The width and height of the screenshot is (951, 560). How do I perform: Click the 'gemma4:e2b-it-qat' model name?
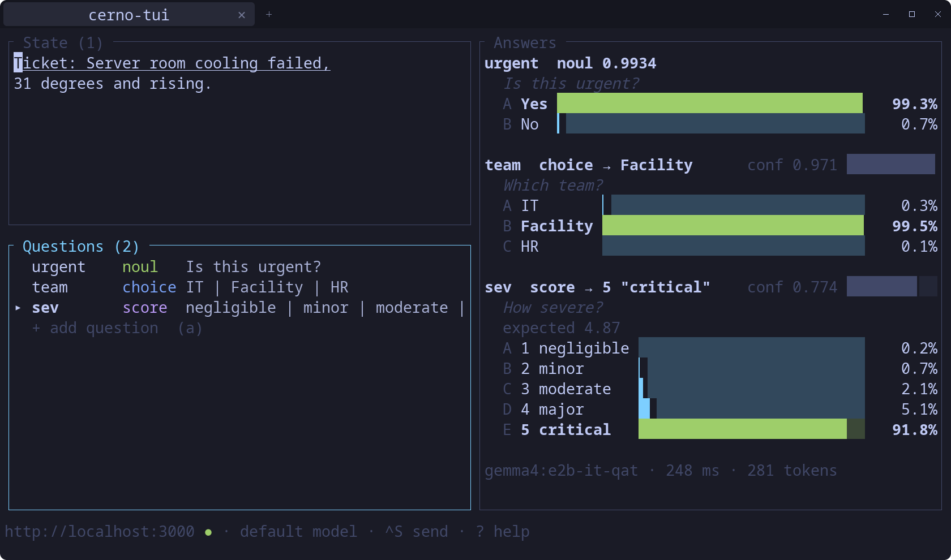(562, 471)
